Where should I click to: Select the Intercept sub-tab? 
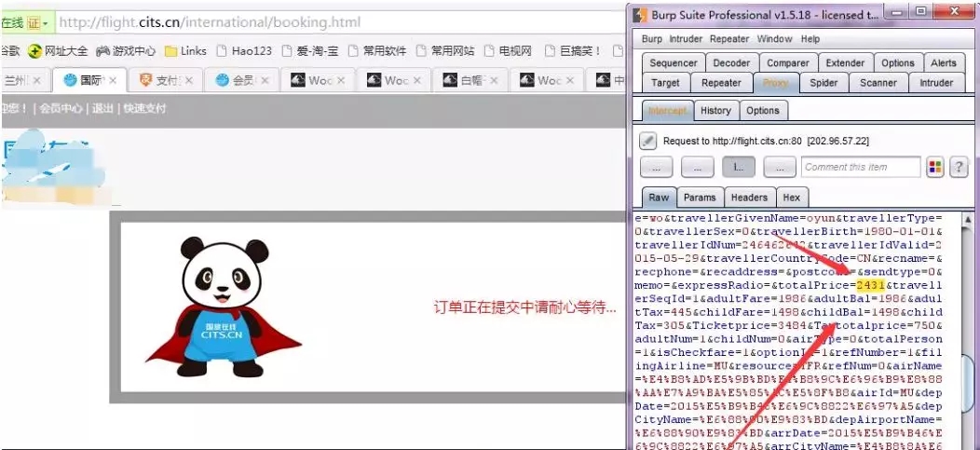tap(668, 111)
